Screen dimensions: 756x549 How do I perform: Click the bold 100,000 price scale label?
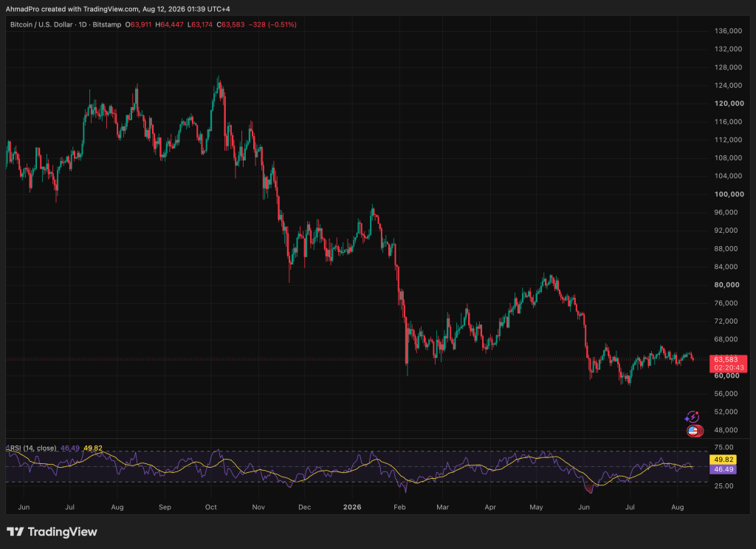click(x=729, y=194)
